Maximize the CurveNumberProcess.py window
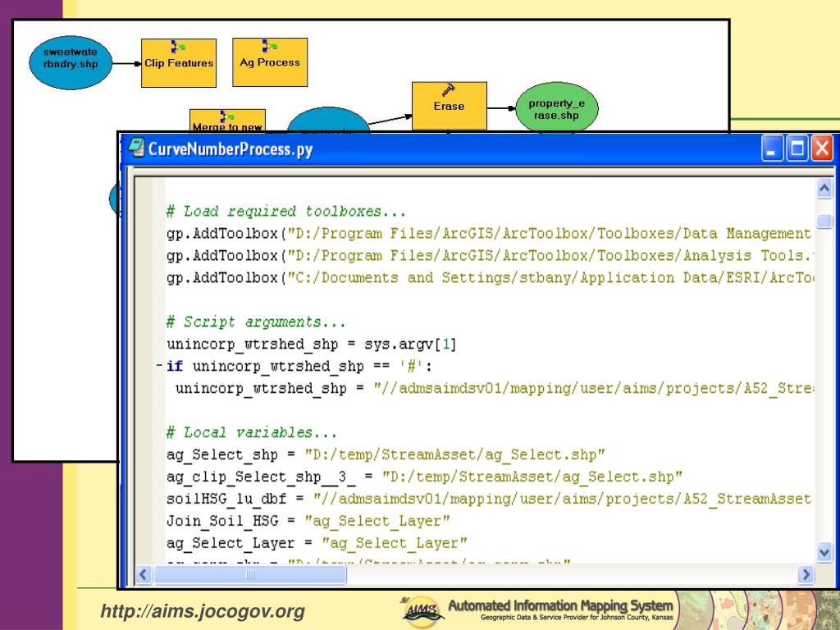Viewport: 840px width, 630px height. point(797,150)
